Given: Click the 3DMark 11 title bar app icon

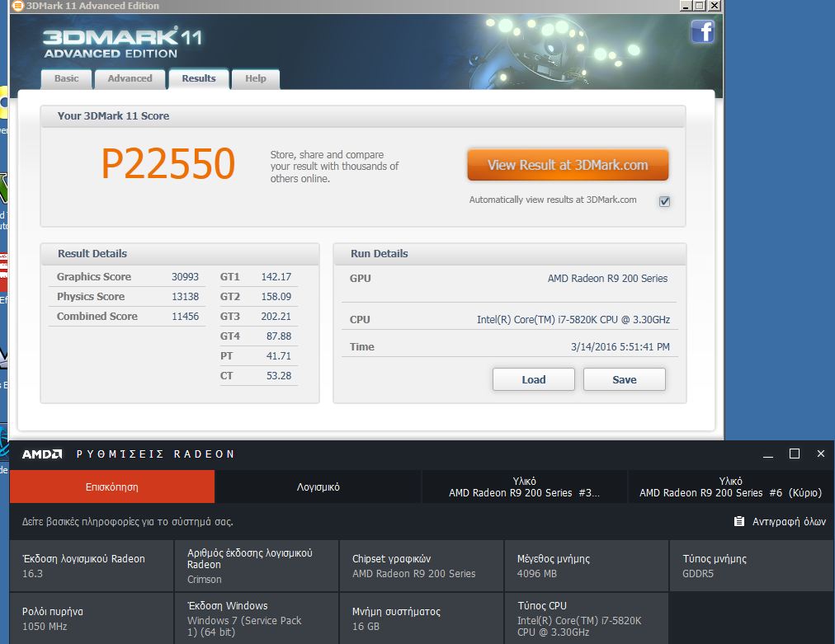Looking at the screenshot, I should pyautogui.click(x=18, y=6).
